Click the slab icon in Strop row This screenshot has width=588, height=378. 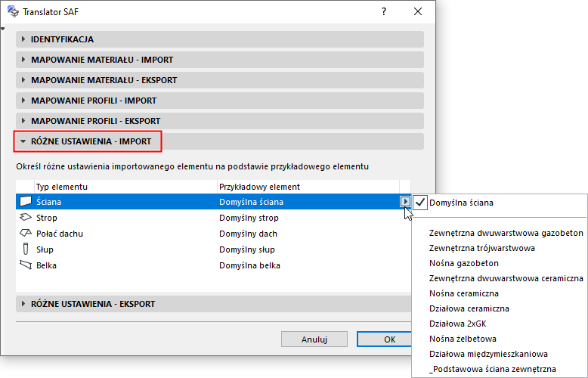[x=26, y=217]
